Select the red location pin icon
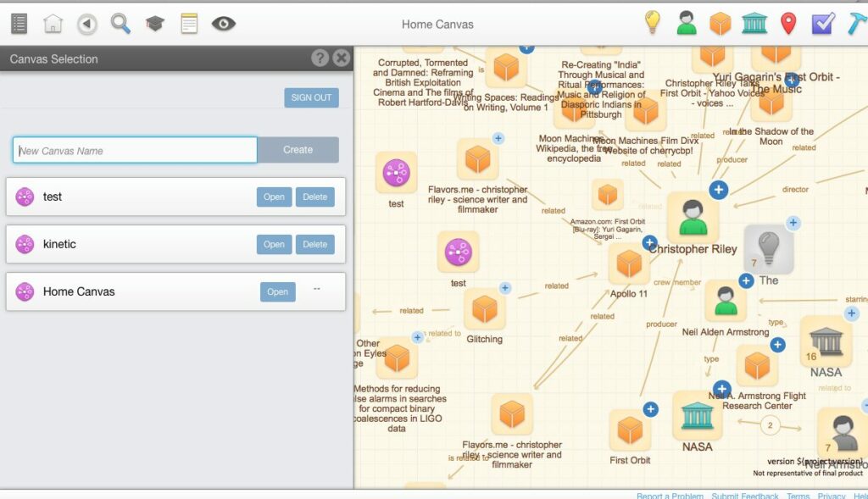 coord(788,24)
